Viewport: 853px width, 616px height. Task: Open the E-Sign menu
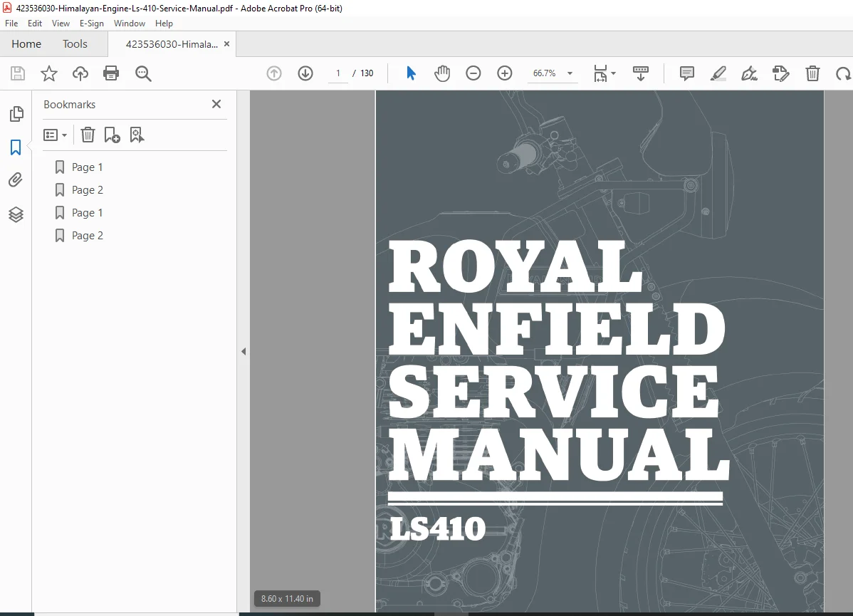(91, 24)
